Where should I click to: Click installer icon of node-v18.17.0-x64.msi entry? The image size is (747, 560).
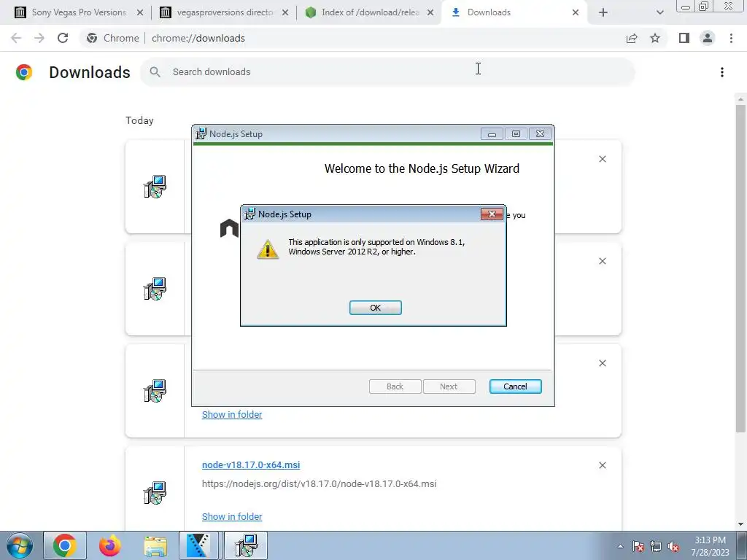click(155, 492)
